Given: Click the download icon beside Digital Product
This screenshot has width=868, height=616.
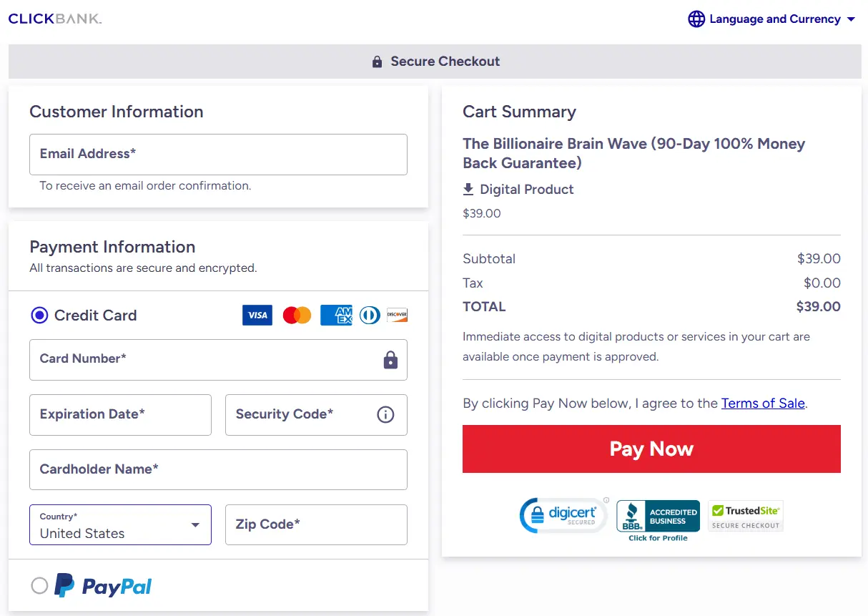Looking at the screenshot, I should click(x=468, y=189).
